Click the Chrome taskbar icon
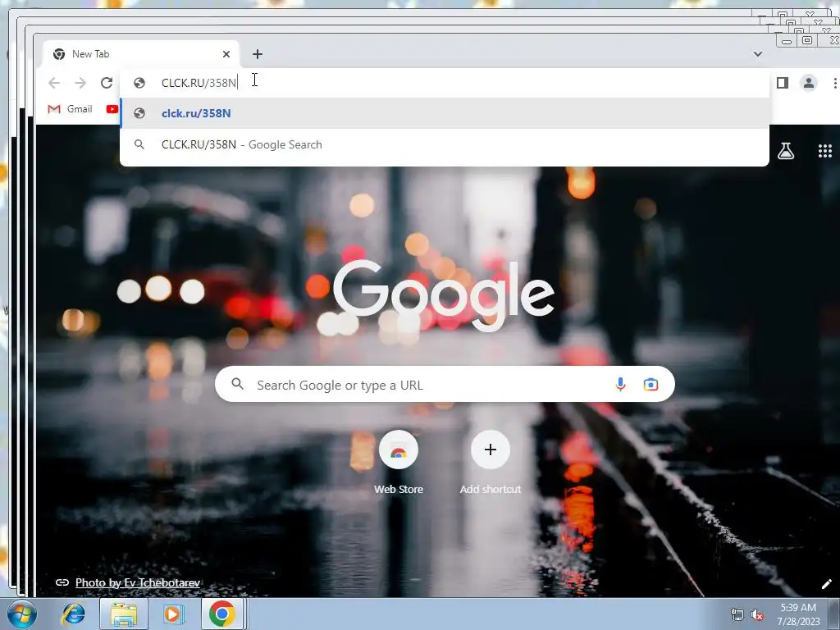Screen dimensions: 840x630 pos(221,614)
